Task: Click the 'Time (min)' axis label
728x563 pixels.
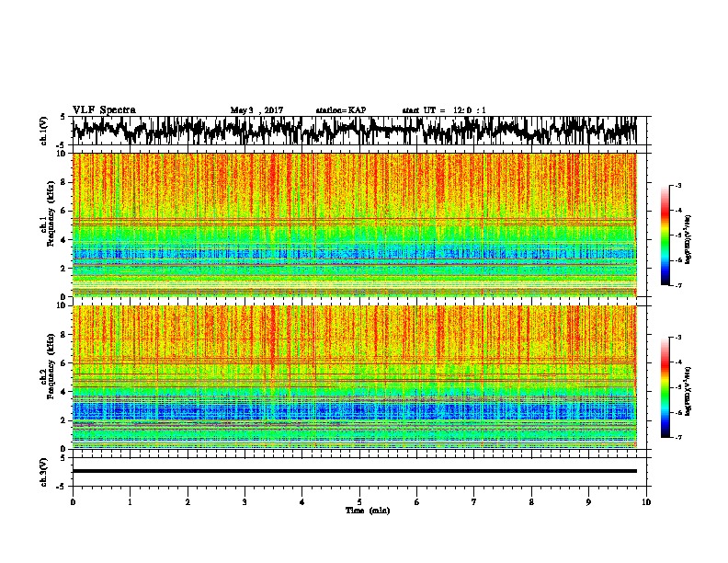Action: pos(368,511)
